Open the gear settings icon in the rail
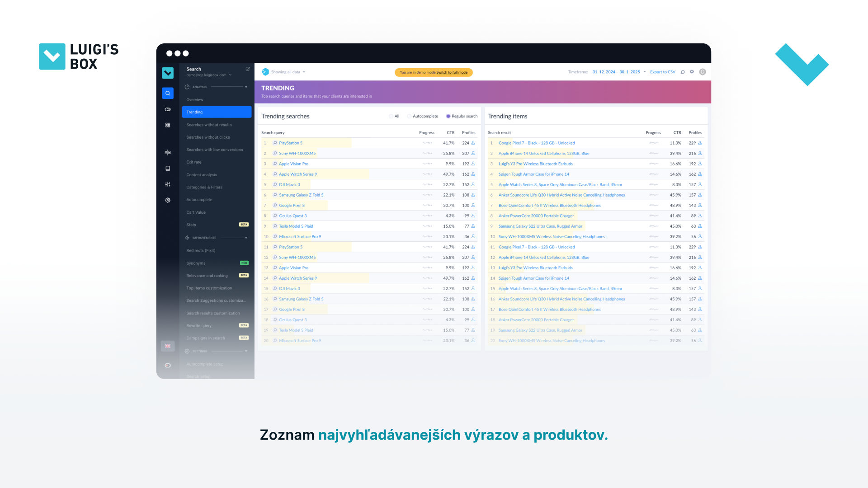This screenshot has width=868, height=488. pyautogui.click(x=168, y=200)
